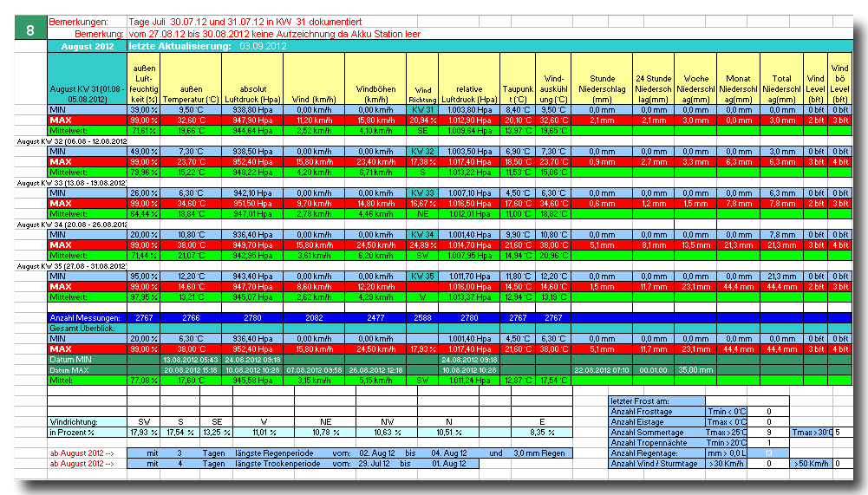868x495 pixels.
Task: Select the date '29. Jul 12'
Action: click(x=375, y=464)
